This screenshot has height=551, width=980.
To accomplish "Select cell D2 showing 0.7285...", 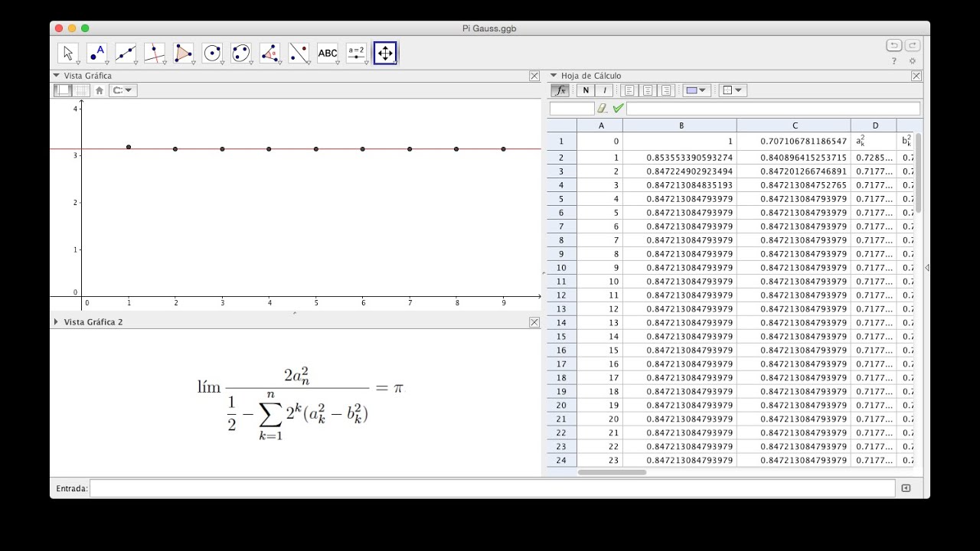I will pyautogui.click(x=874, y=158).
